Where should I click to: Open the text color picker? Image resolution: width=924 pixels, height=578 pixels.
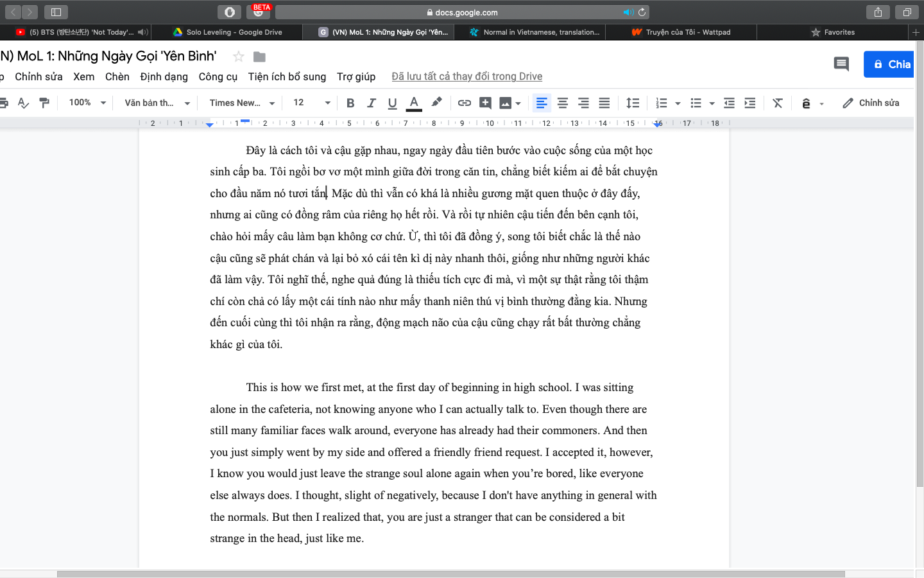tap(415, 103)
